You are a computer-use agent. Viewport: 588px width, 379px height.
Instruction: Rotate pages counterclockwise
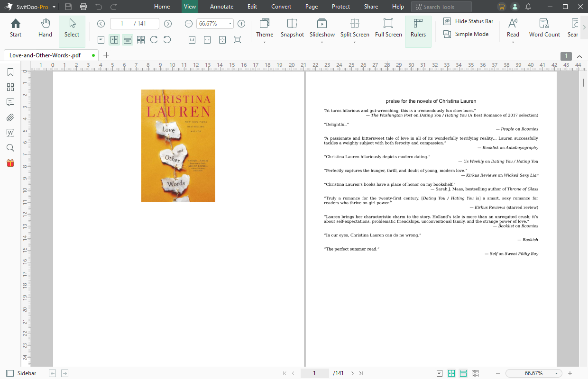pyautogui.click(x=167, y=40)
